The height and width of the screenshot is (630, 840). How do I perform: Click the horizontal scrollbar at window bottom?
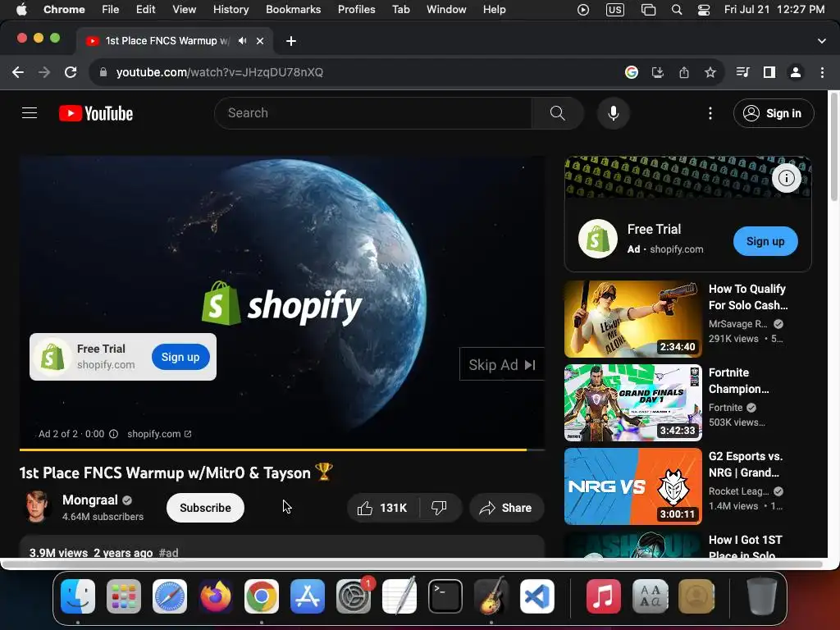pyautogui.click(x=413, y=564)
